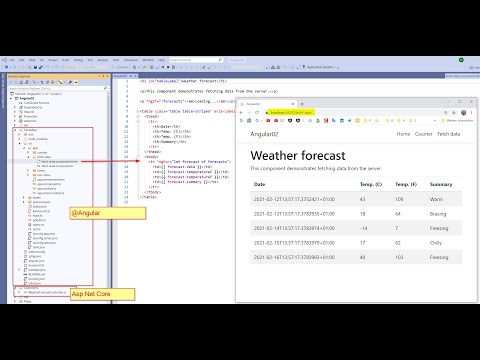Click the Angular02 brand link on page
Viewport: 480px width, 360px height.
pyautogui.click(x=264, y=134)
